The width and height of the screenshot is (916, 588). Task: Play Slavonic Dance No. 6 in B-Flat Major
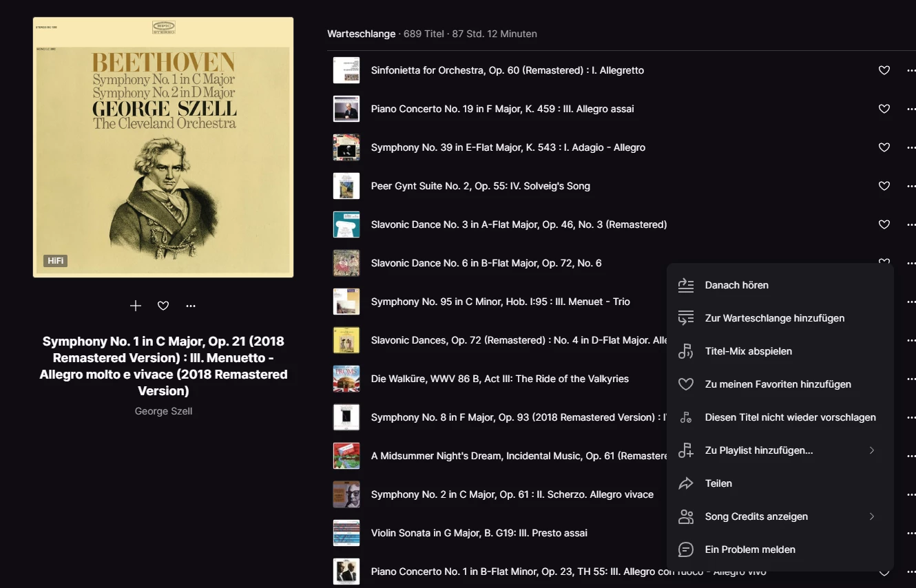[x=486, y=263]
